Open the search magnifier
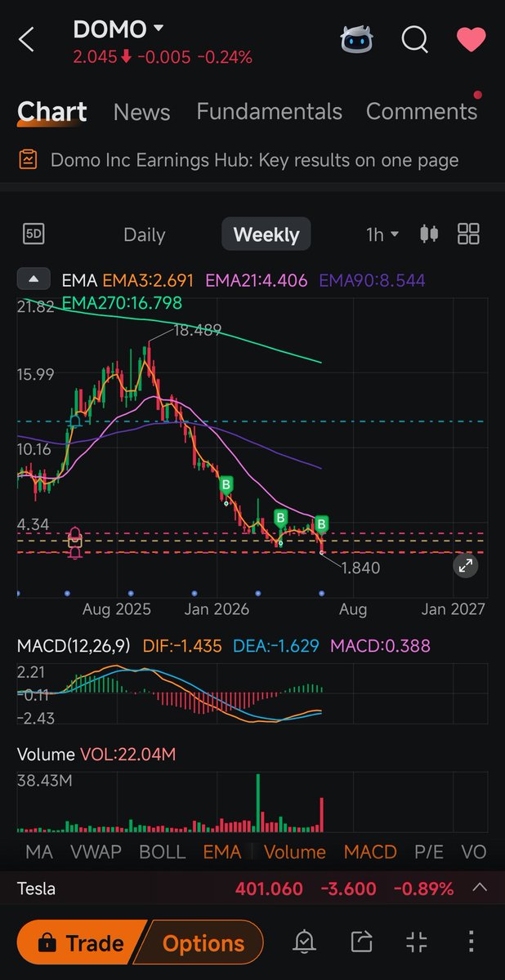The height and width of the screenshot is (980, 505). 414,38
